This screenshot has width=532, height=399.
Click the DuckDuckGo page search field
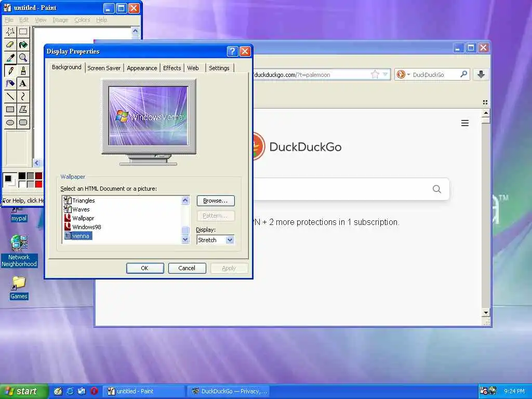point(351,189)
